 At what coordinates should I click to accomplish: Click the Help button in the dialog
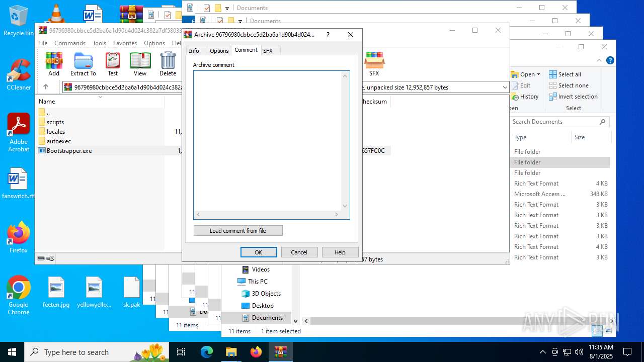pos(340,252)
